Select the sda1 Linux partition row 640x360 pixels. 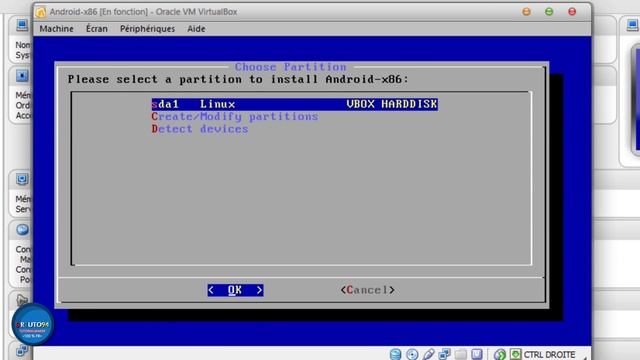tap(294, 104)
